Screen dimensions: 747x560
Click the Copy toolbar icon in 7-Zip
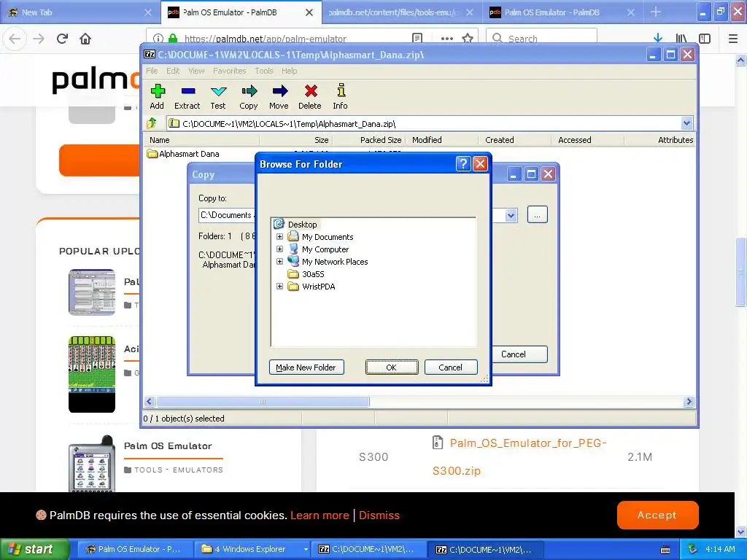tap(249, 97)
